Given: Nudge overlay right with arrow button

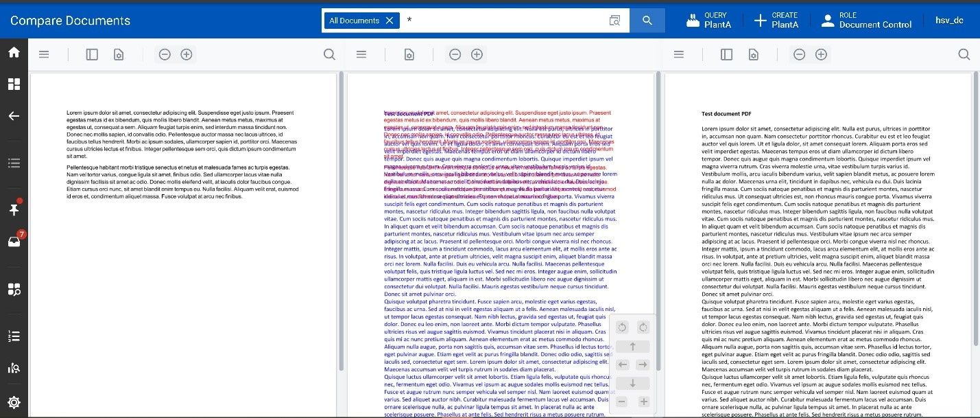Looking at the screenshot, I should [x=643, y=364].
